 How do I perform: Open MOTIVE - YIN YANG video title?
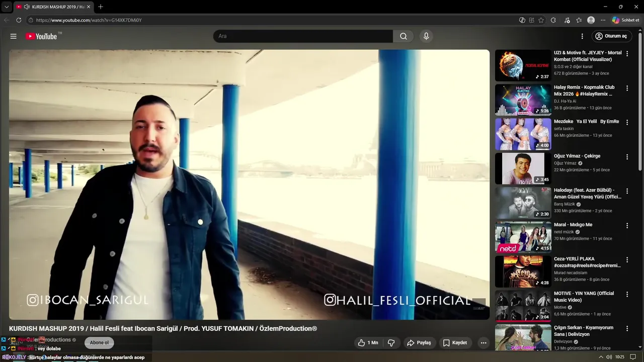pyautogui.click(x=584, y=297)
